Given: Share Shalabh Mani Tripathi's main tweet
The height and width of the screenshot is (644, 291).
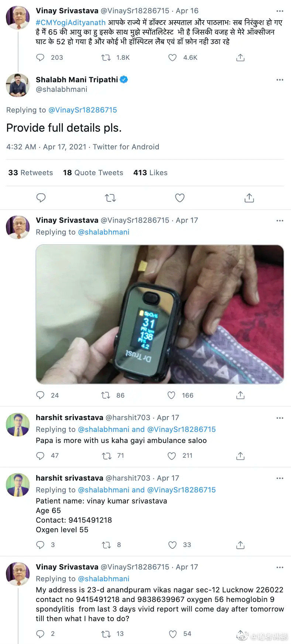Looking at the screenshot, I should (249, 198).
